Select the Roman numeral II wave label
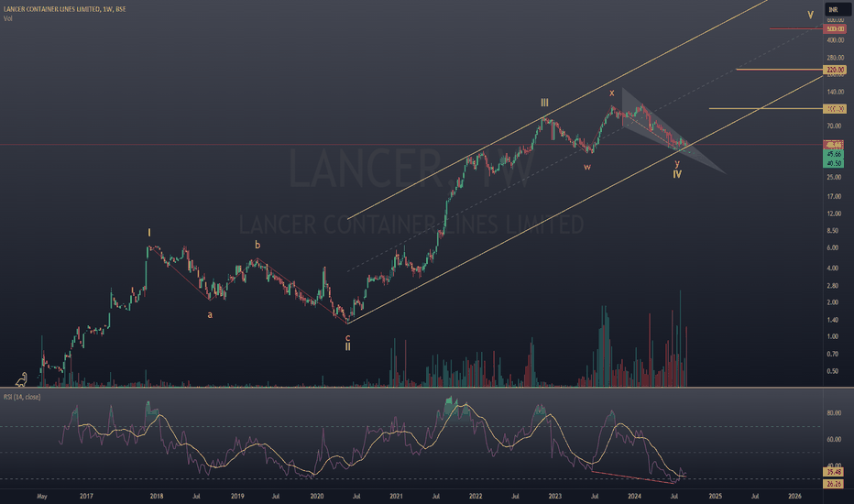 click(x=347, y=346)
